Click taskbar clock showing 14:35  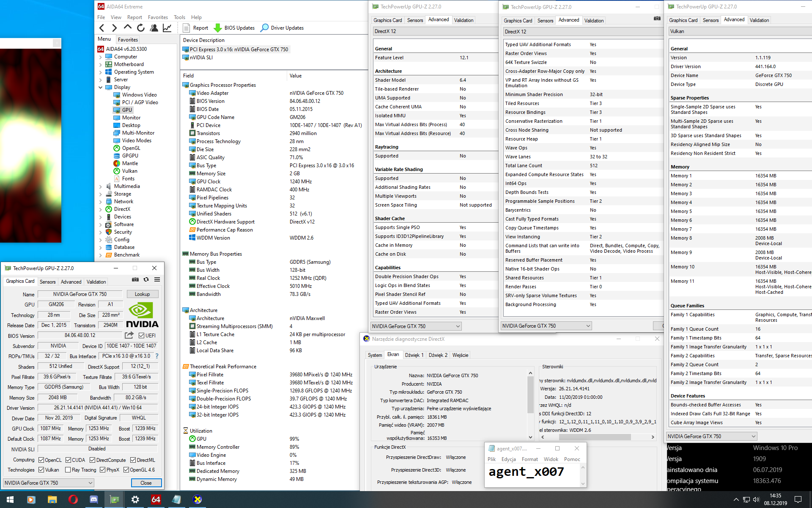[775, 500]
